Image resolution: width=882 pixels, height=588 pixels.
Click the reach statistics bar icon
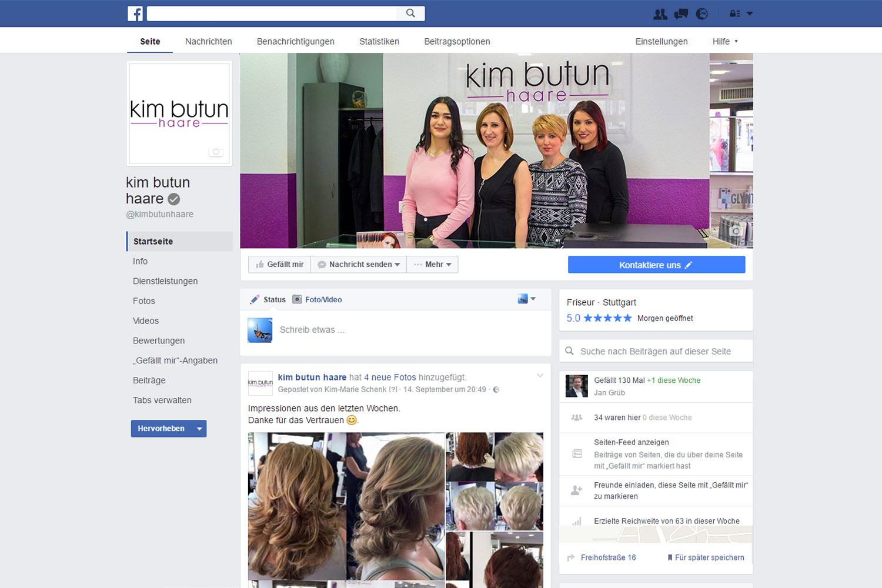577,522
